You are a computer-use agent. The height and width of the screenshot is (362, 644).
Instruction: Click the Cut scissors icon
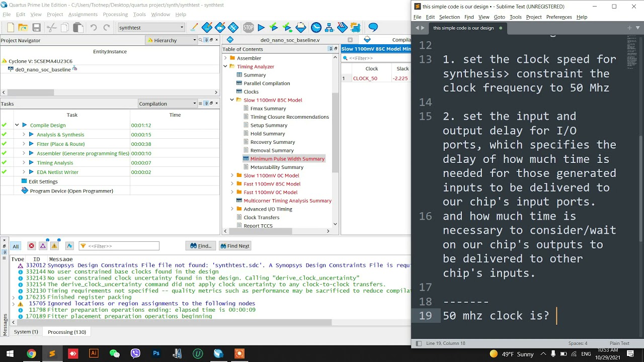coord(52,28)
